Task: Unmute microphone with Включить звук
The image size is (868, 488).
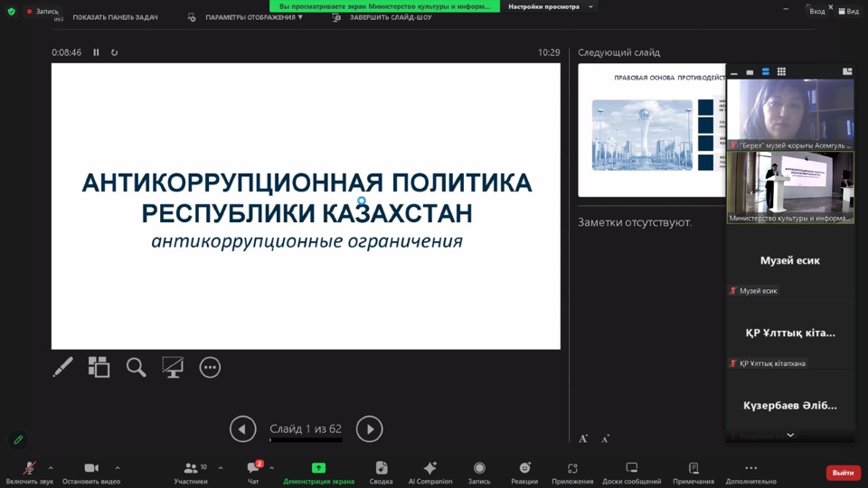Action: click(30, 468)
